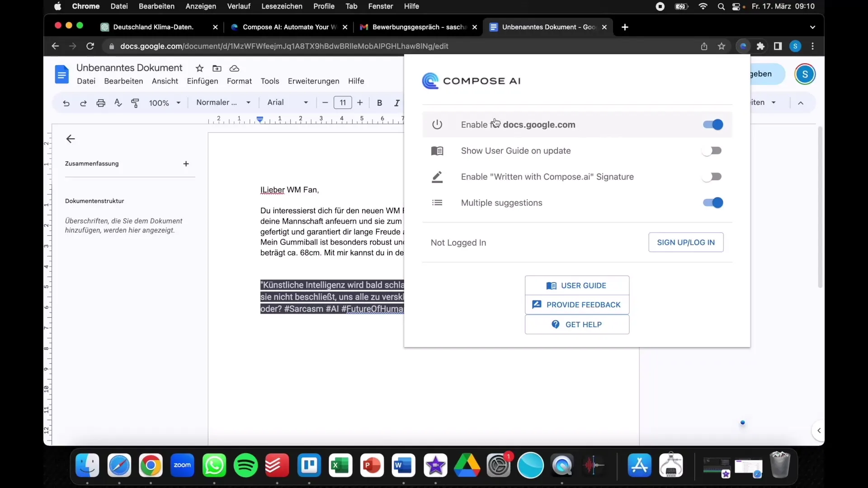
Task: Click the redo arrow icon
Action: [x=83, y=103]
